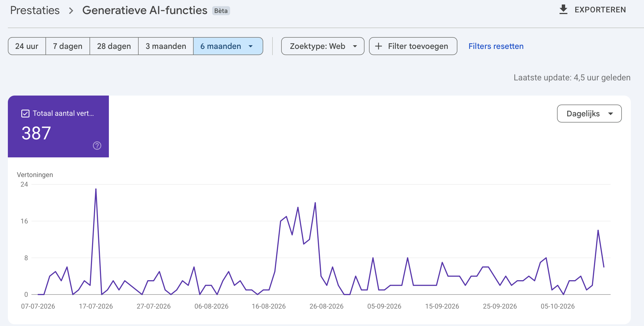Click the 07-07-2026 date axis label
644x326 pixels.
tap(38, 306)
